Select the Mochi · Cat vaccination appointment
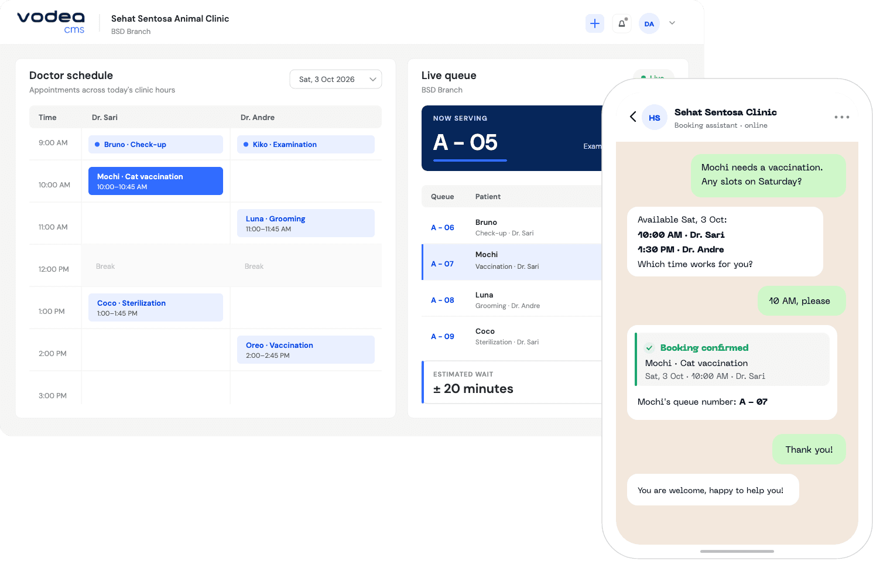This screenshot has width=873, height=588. [x=156, y=181]
